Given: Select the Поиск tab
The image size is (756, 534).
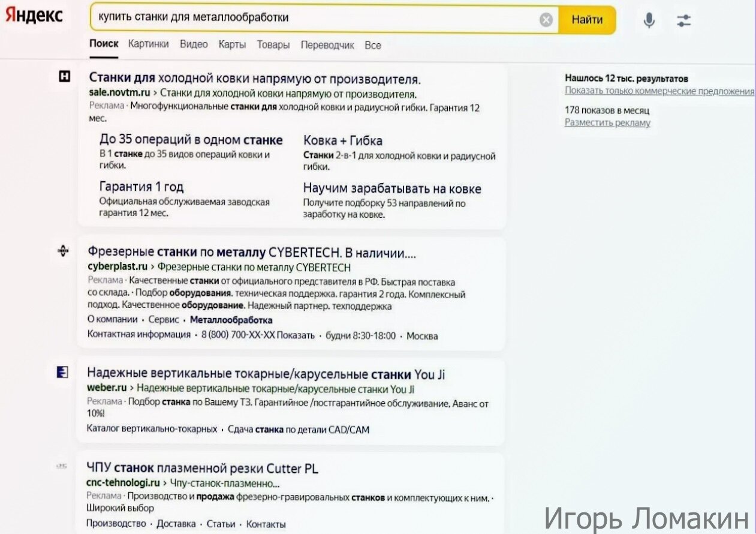Looking at the screenshot, I should (x=104, y=44).
